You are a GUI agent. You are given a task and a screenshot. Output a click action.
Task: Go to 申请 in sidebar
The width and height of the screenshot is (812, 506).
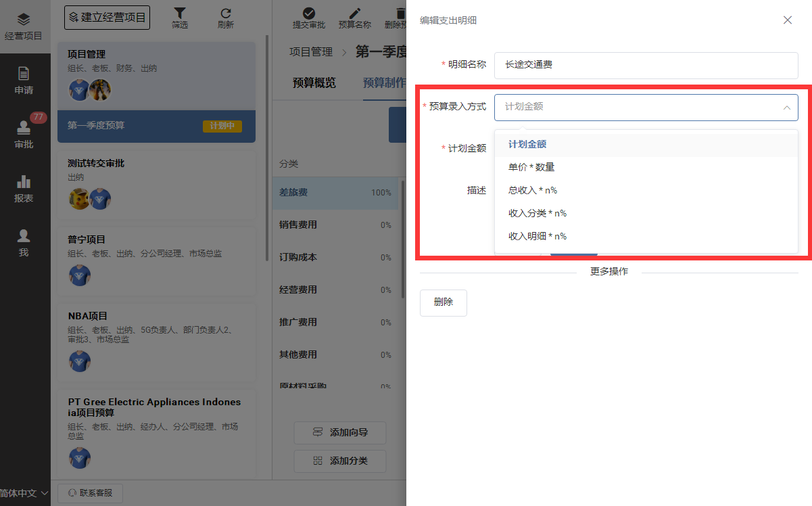24,80
